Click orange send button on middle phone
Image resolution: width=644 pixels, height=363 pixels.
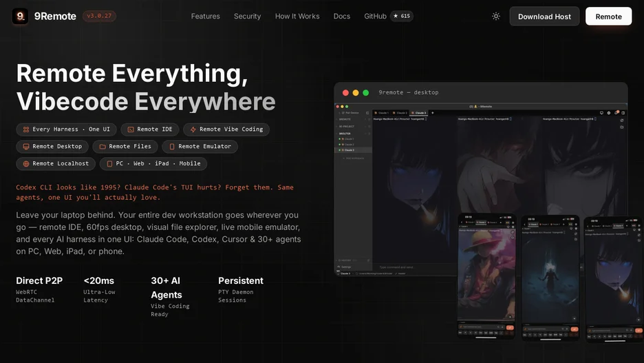(x=575, y=329)
